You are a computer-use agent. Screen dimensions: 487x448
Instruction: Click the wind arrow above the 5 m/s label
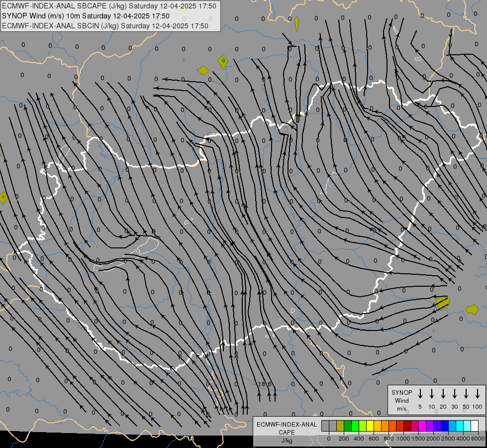click(420, 394)
